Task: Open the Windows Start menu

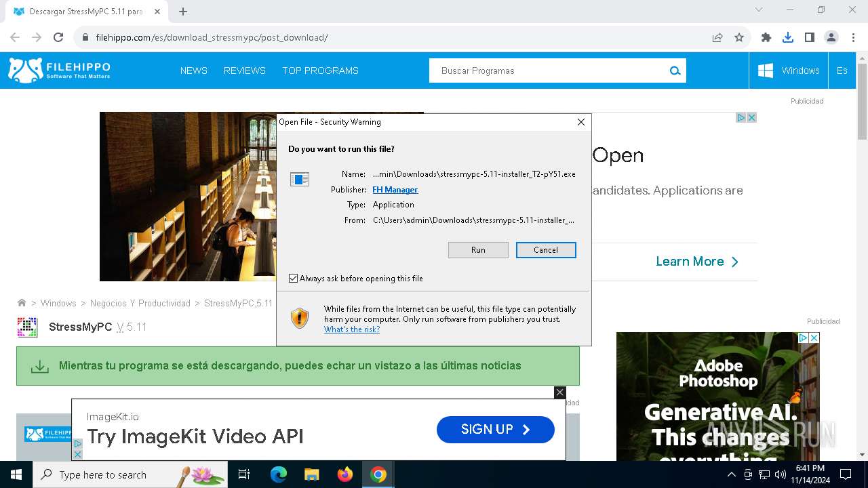Action: click(x=16, y=474)
